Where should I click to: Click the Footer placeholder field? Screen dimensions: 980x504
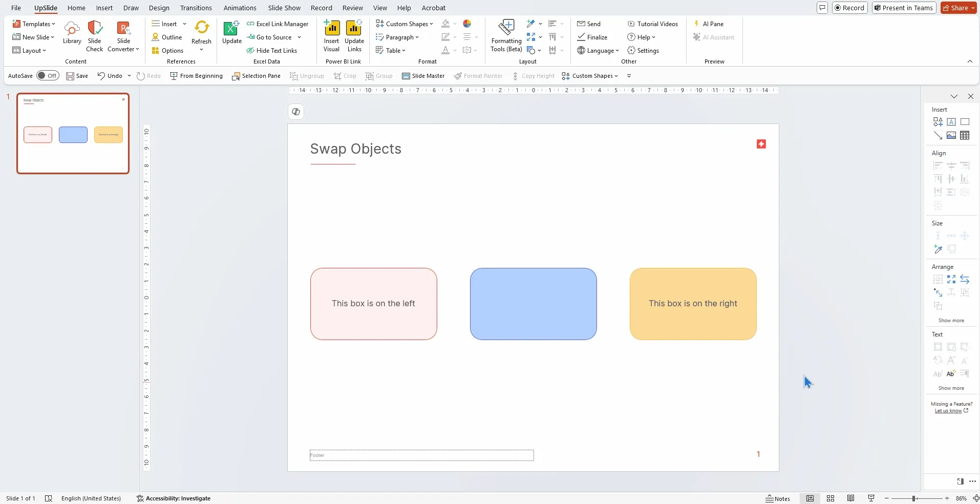(421, 455)
